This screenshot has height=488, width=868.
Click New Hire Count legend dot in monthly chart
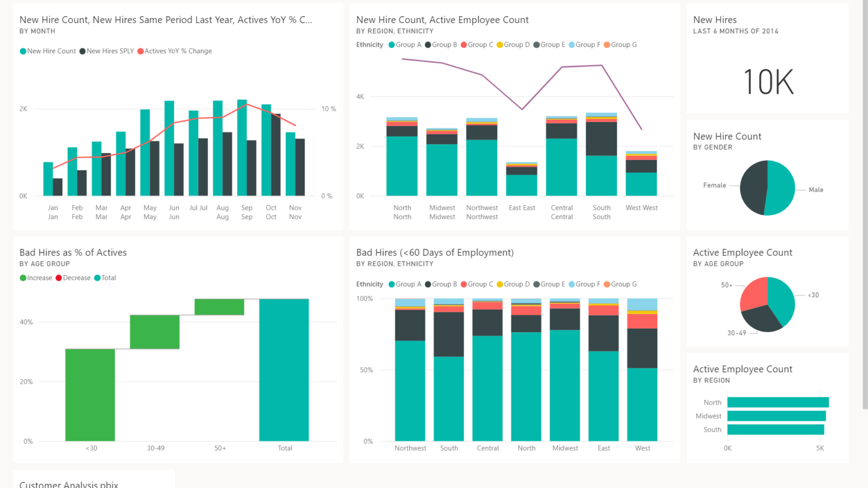(x=23, y=51)
